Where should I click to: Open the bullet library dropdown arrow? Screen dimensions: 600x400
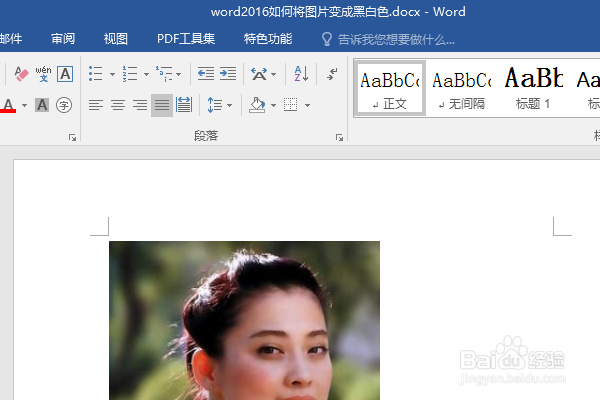(x=112, y=74)
